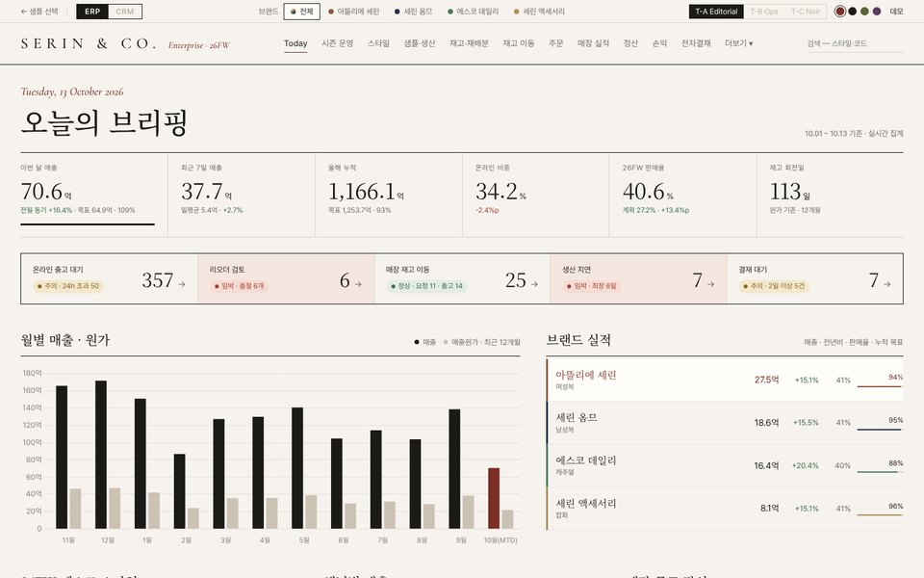Open 에스코 데일리 brand row

tap(725, 465)
